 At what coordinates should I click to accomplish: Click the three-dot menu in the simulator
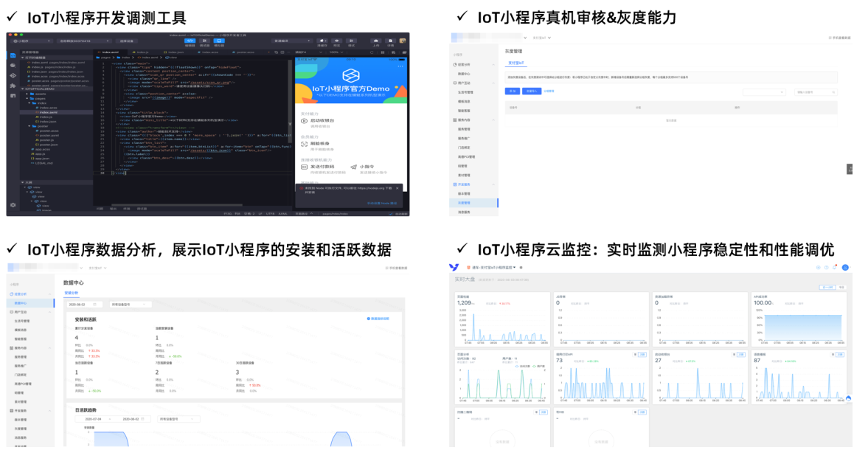[x=400, y=66]
